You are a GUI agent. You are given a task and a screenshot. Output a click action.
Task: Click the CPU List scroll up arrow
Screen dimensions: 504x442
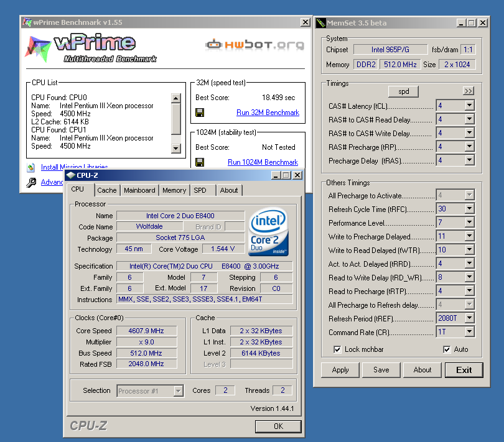pos(176,98)
